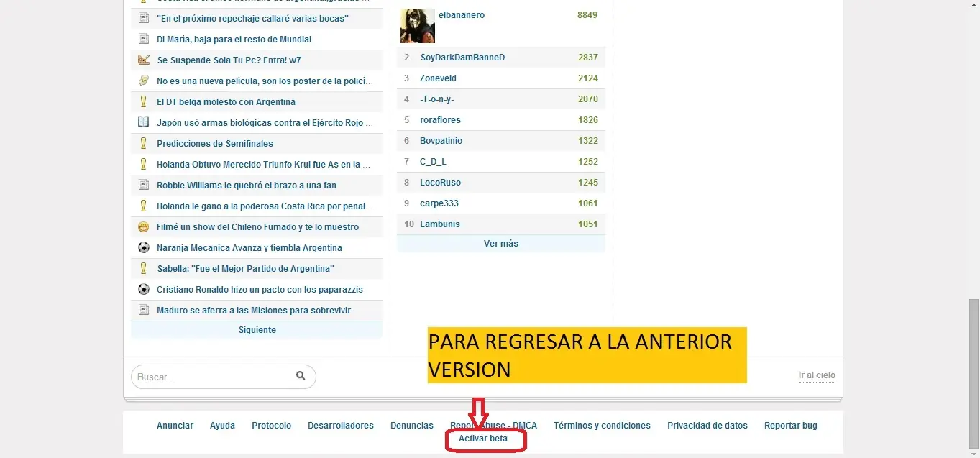980x458 pixels.
Task: View Lambunis user profile
Action: (440, 224)
